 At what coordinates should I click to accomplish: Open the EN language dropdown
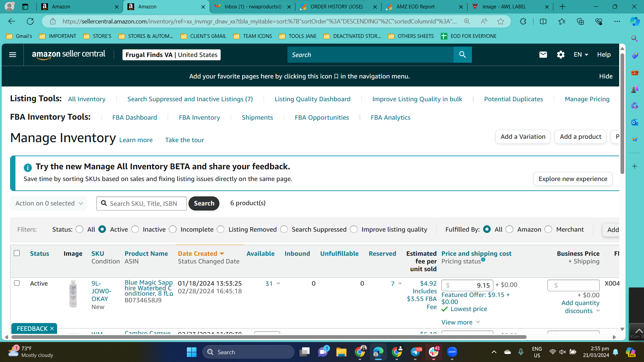[x=581, y=55]
